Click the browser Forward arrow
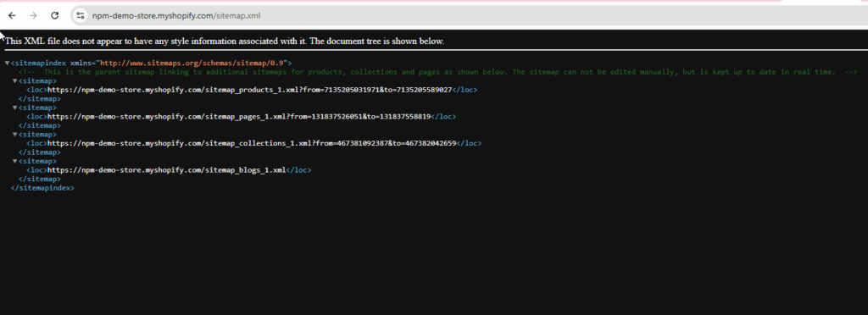 click(33, 15)
